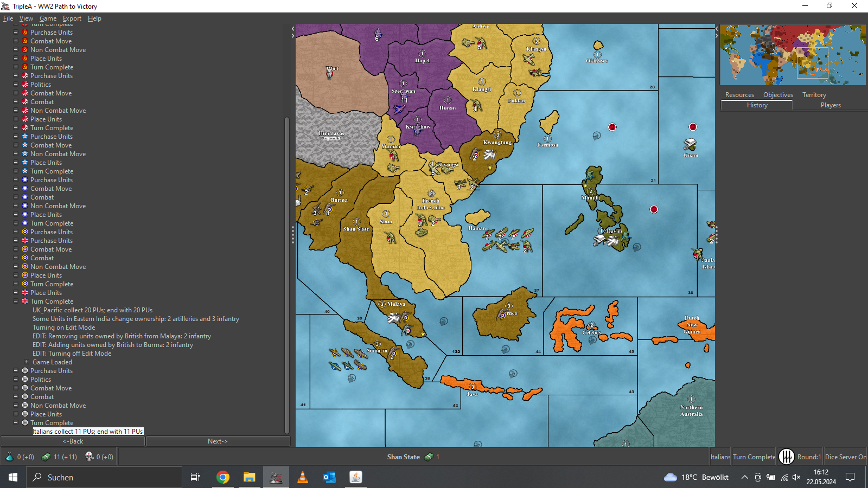Select the white aircraft unit on Malaya
This screenshot has height=488, width=868.
click(394, 318)
